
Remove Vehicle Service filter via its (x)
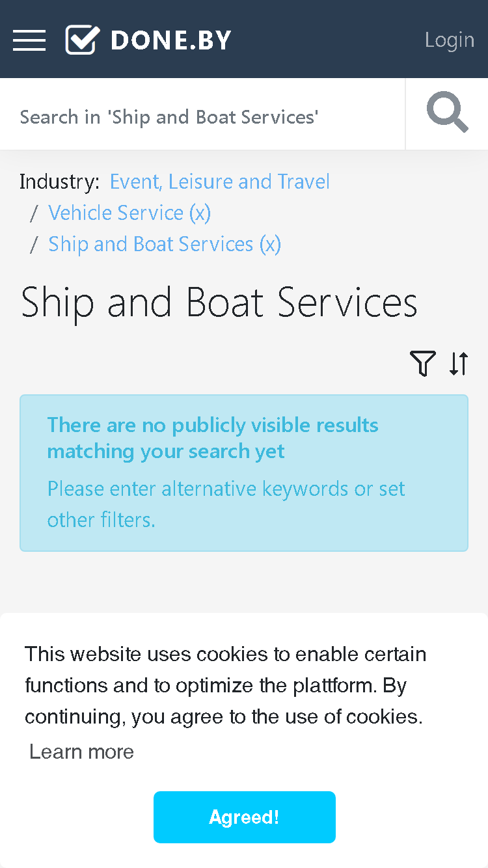(x=200, y=213)
